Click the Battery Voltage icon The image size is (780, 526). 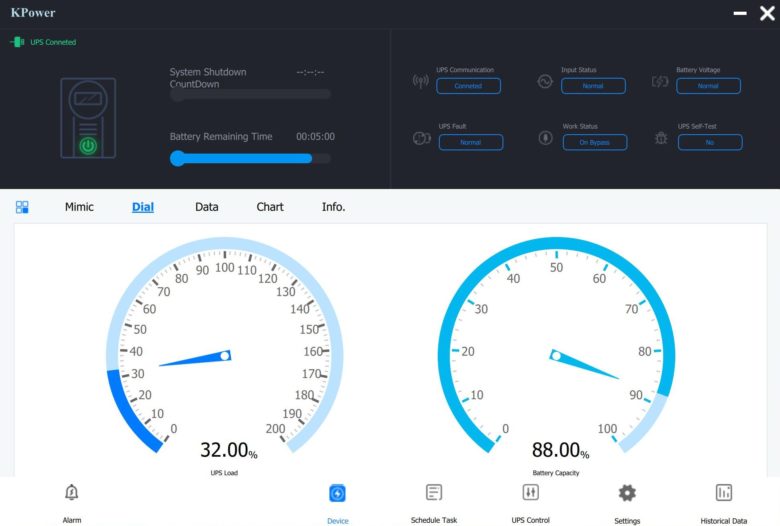pyautogui.click(x=660, y=81)
